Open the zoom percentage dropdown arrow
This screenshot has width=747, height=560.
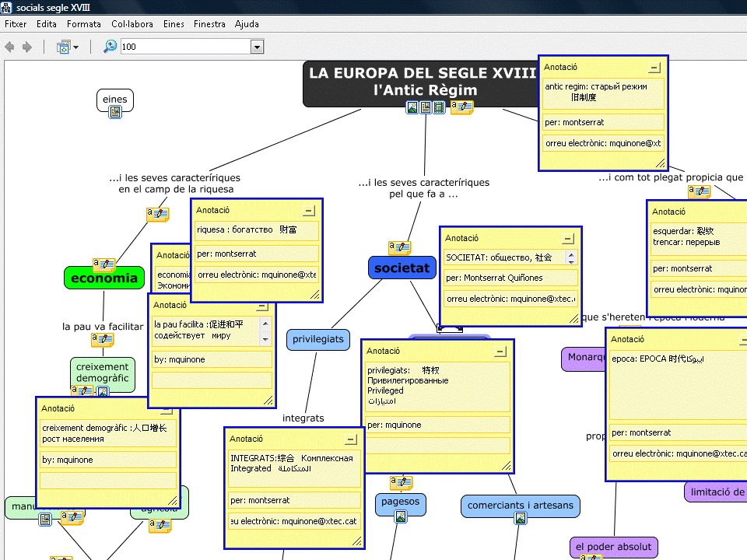pyautogui.click(x=257, y=47)
